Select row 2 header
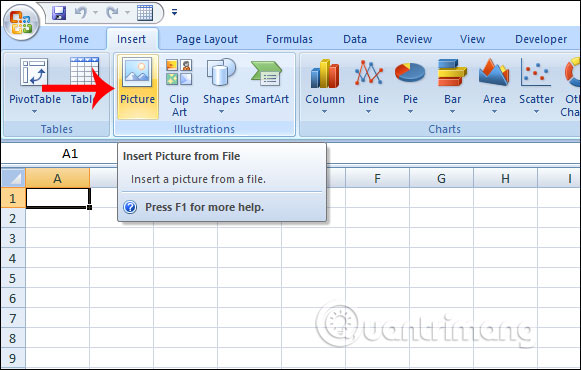This screenshot has width=581, height=370. coord(13,218)
